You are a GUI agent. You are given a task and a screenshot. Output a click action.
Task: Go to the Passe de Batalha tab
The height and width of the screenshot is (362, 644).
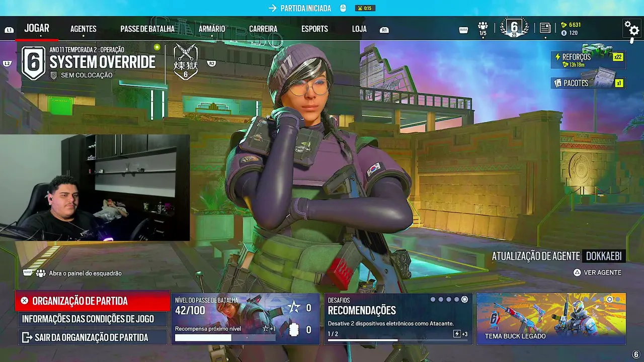[x=147, y=29]
